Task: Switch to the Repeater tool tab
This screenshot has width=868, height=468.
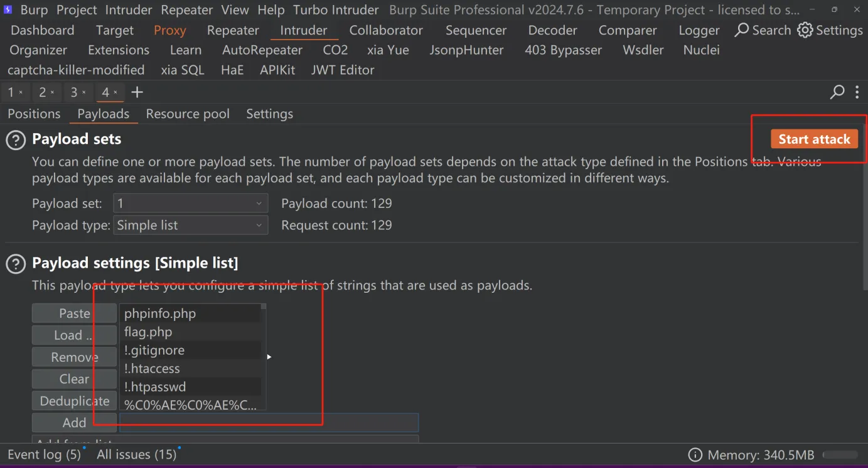Action: click(x=233, y=30)
